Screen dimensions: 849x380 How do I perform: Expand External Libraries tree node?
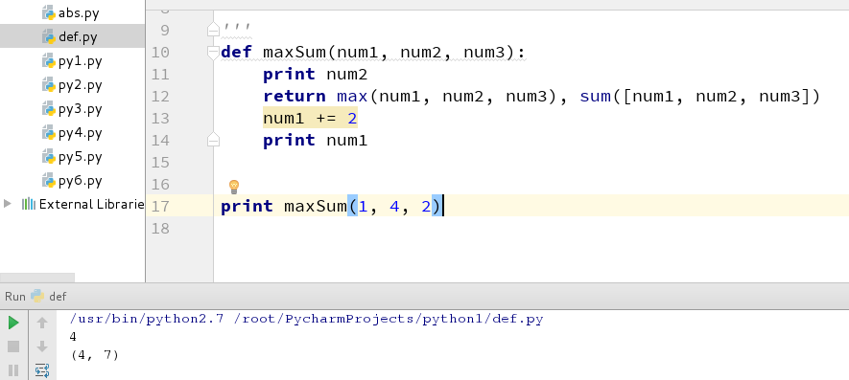pos(7,204)
